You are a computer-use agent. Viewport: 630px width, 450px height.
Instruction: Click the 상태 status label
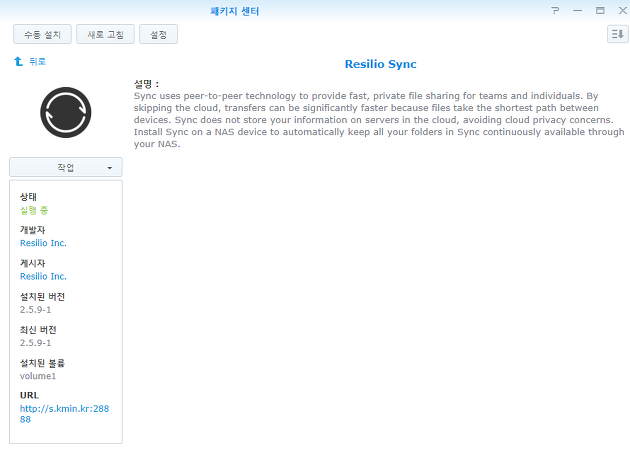(28, 197)
